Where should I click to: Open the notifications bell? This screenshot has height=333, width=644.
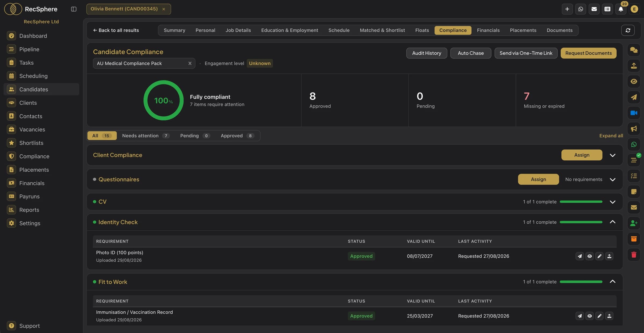tap(621, 9)
